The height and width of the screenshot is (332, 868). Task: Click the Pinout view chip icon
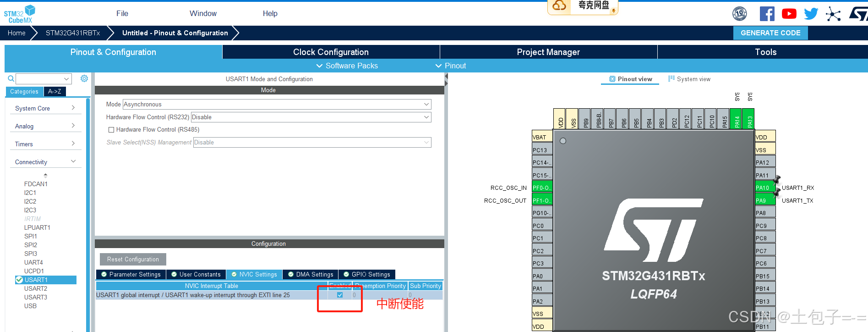612,79
